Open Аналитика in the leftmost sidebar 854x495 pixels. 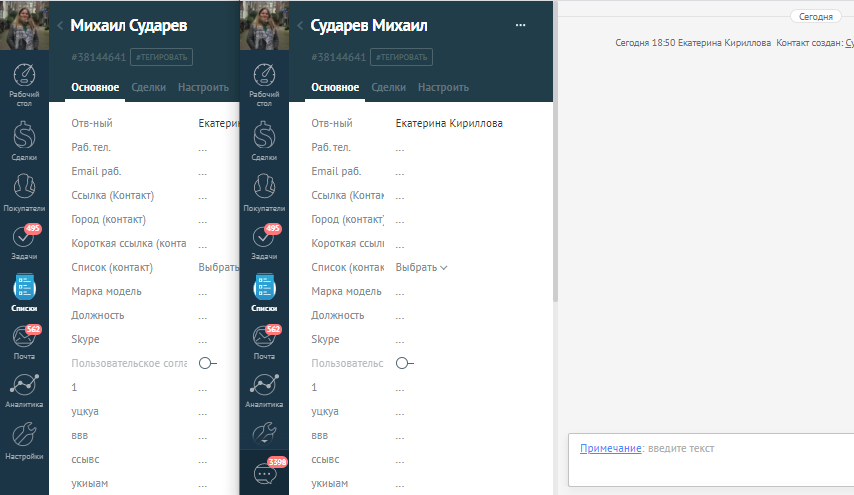click(x=24, y=389)
